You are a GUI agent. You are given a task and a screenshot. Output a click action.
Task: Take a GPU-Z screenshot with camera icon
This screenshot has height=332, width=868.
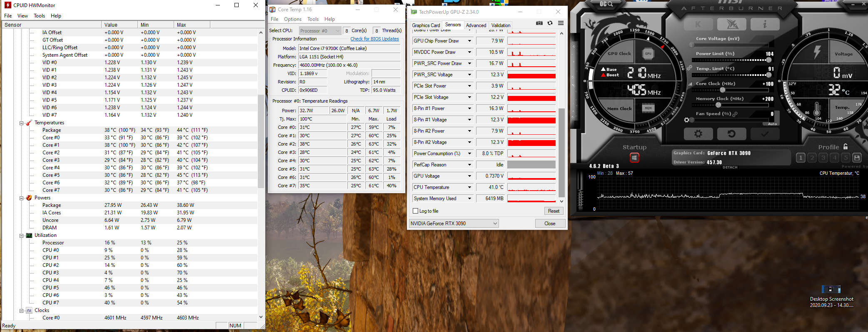539,23
